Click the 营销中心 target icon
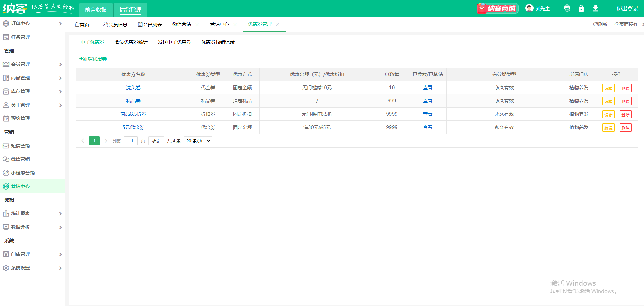 tap(6, 186)
